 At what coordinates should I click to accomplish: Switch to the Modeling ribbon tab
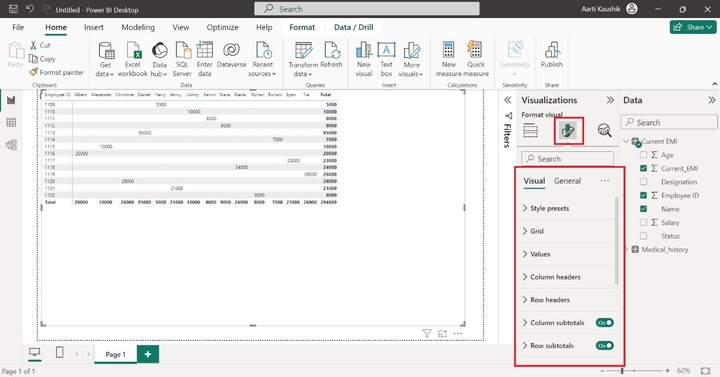pyautogui.click(x=138, y=27)
